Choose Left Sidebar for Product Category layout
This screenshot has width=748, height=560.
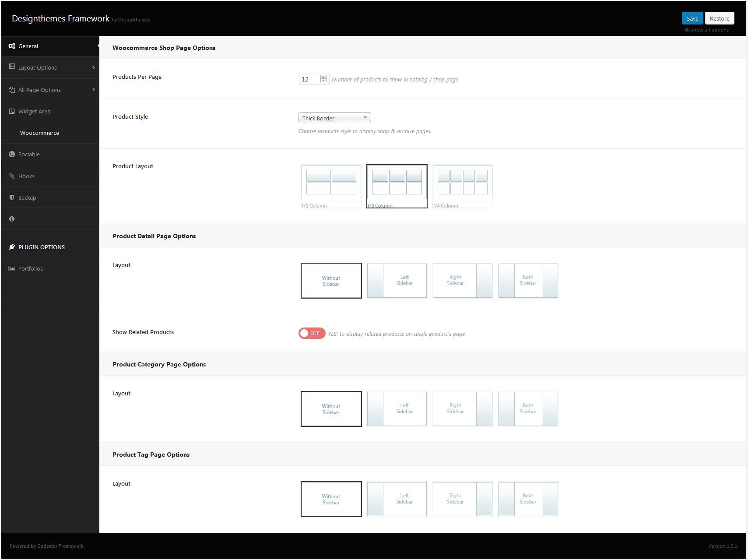[397, 409]
